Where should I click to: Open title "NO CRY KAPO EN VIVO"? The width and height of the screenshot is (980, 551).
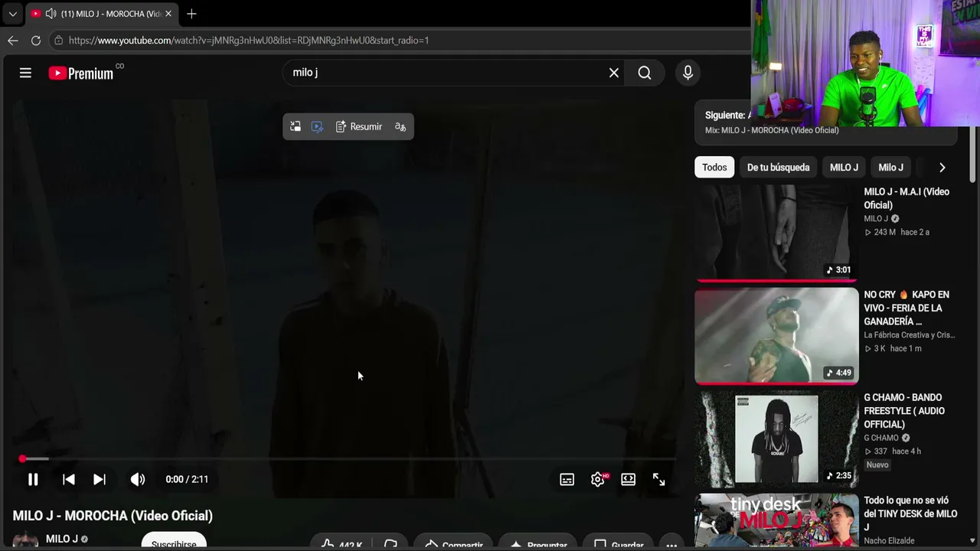pos(906,308)
